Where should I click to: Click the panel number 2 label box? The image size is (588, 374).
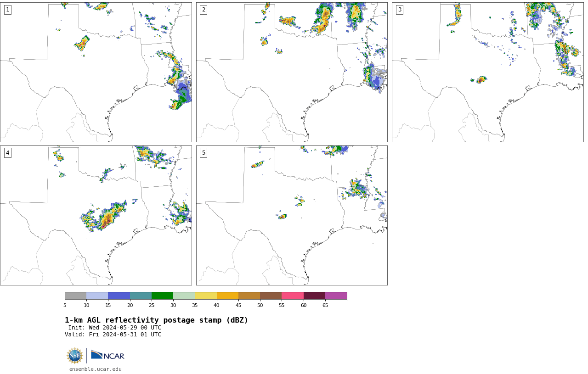204,10
